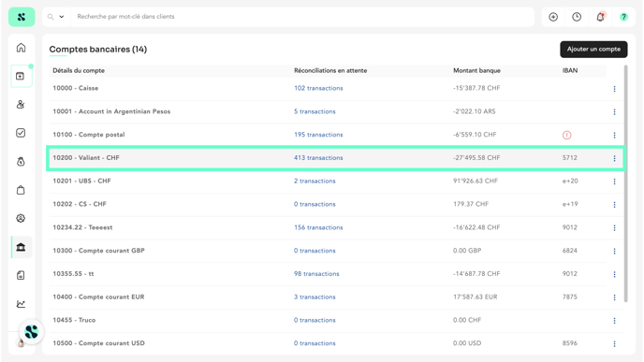Click the '-27'495.58 CHF' amount for Valiant
The image size is (644, 362).
coord(476,158)
